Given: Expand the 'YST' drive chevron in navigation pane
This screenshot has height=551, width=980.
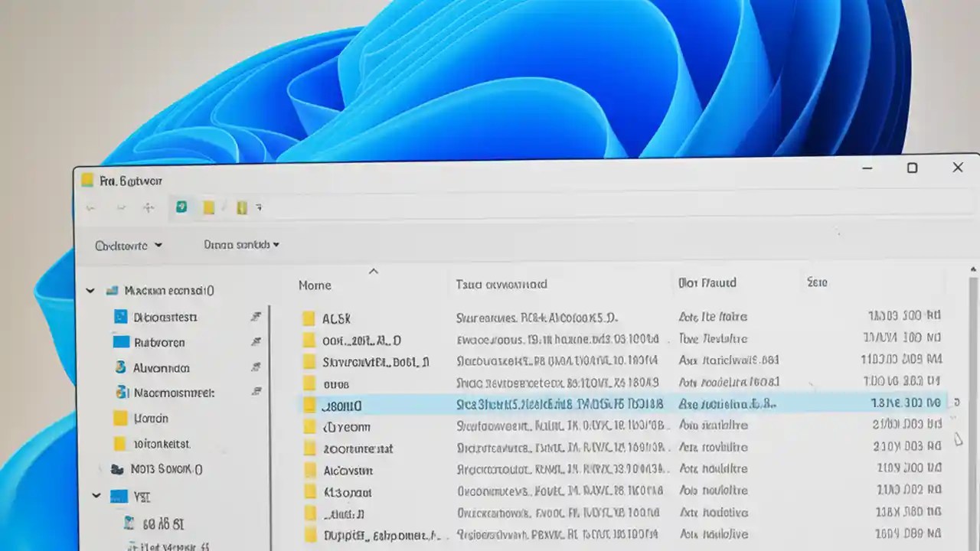Looking at the screenshot, I should [96, 496].
